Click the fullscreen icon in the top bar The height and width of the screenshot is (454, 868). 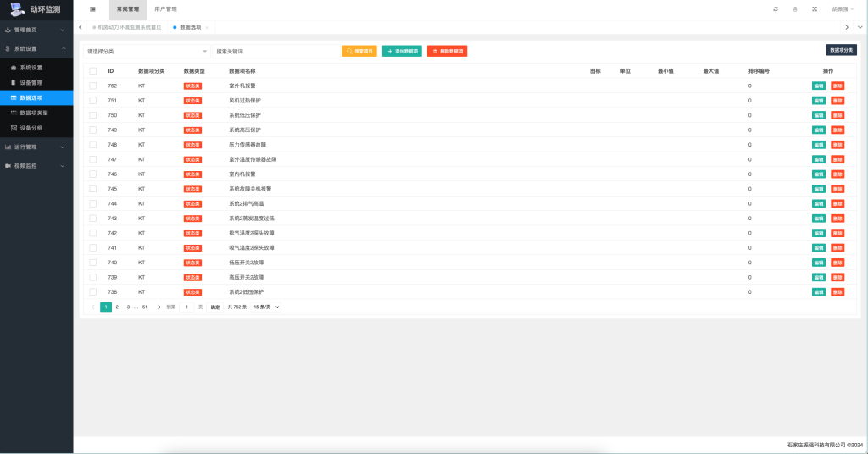[x=815, y=8]
